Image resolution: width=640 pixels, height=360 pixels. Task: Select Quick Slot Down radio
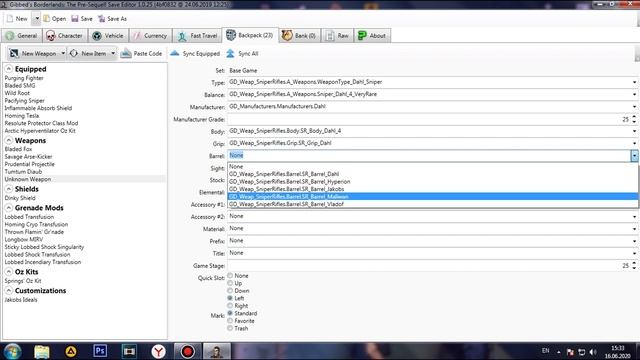point(230,291)
